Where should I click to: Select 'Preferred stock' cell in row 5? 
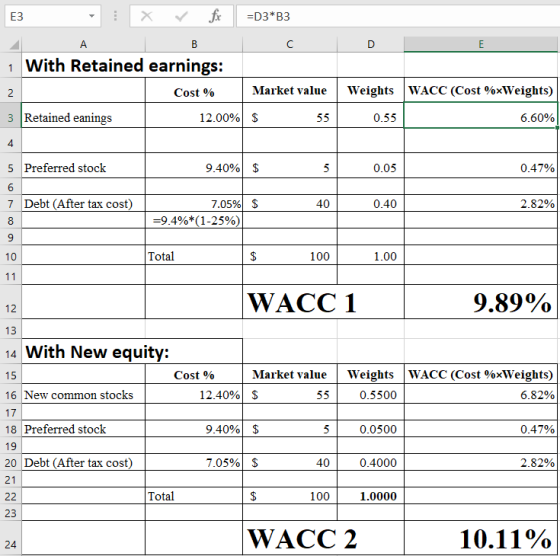pos(83,165)
